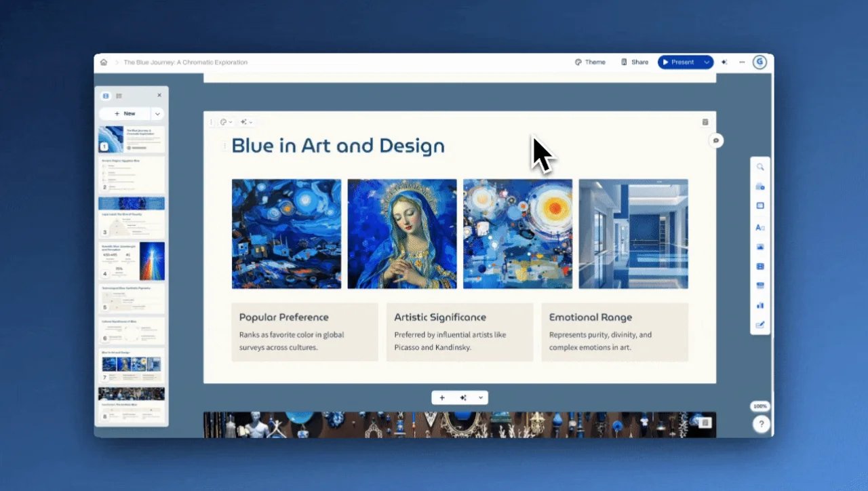Select slide 5 thumbnail in sidebar

[x=132, y=298]
